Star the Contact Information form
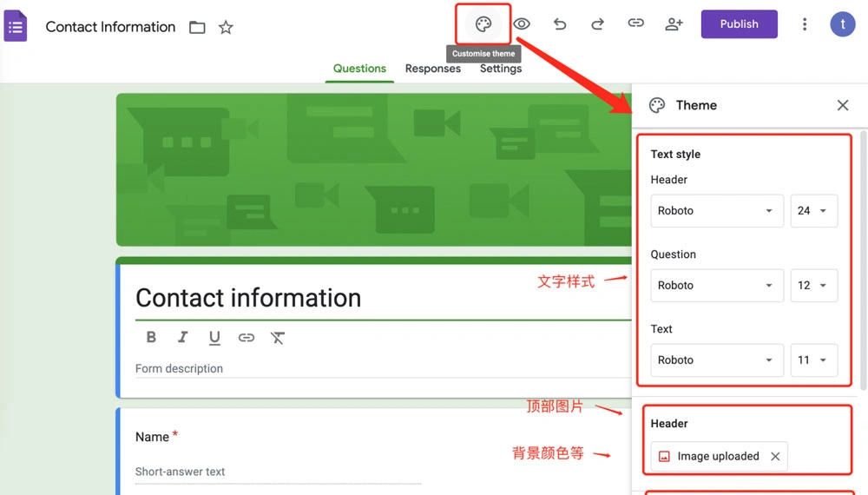868x495 pixels. [226, 28]
